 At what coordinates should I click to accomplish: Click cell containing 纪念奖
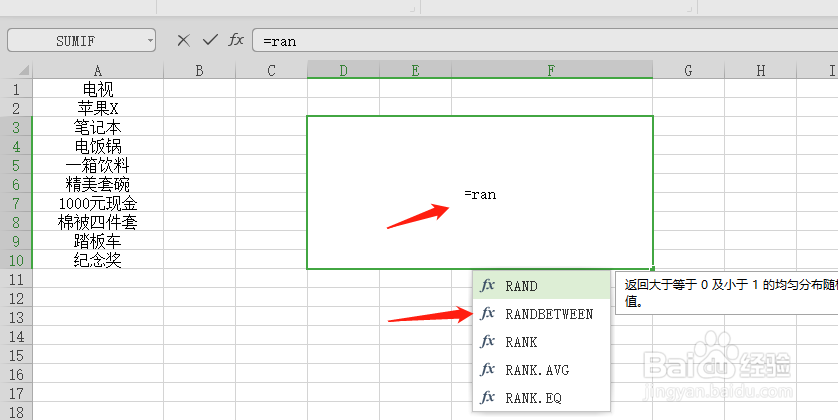click(98, 260)
